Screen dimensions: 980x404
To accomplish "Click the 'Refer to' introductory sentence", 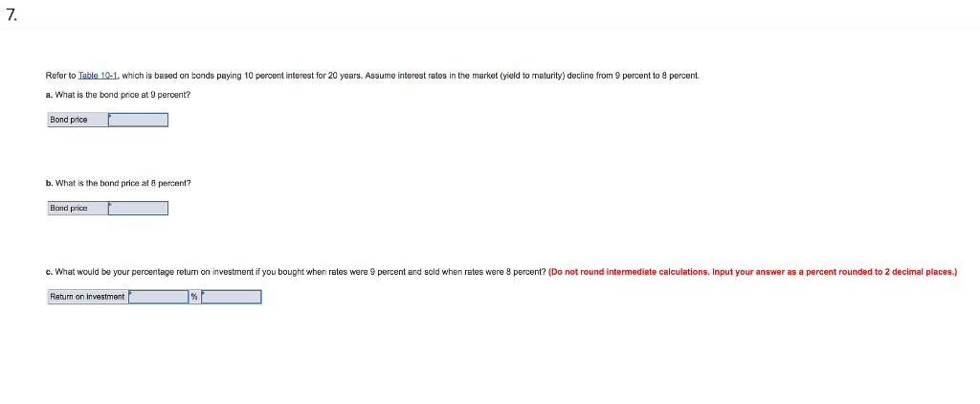I will [x=287, y=75].
